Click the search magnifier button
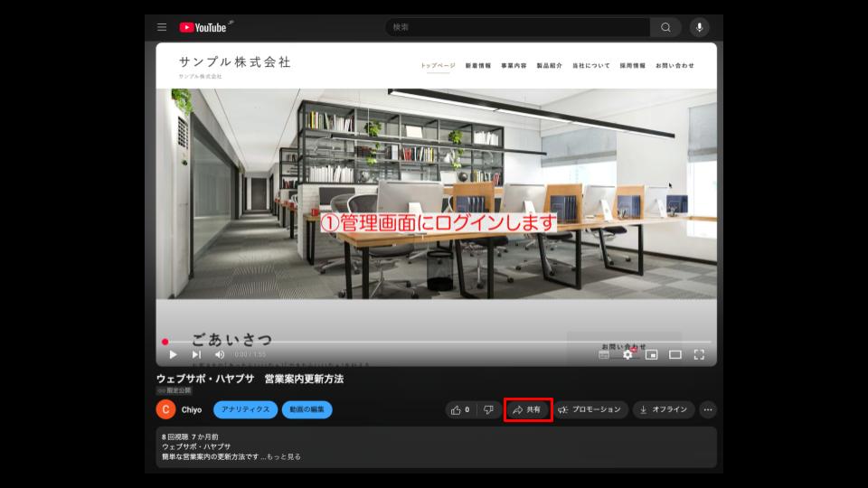The height and width of the screenshot is (488, 868). (665, 27)
